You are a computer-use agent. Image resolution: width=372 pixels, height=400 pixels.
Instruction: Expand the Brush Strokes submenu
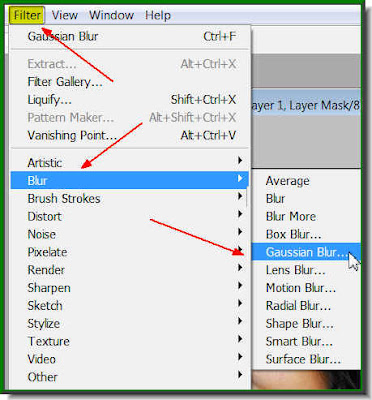tap(130, 198)
